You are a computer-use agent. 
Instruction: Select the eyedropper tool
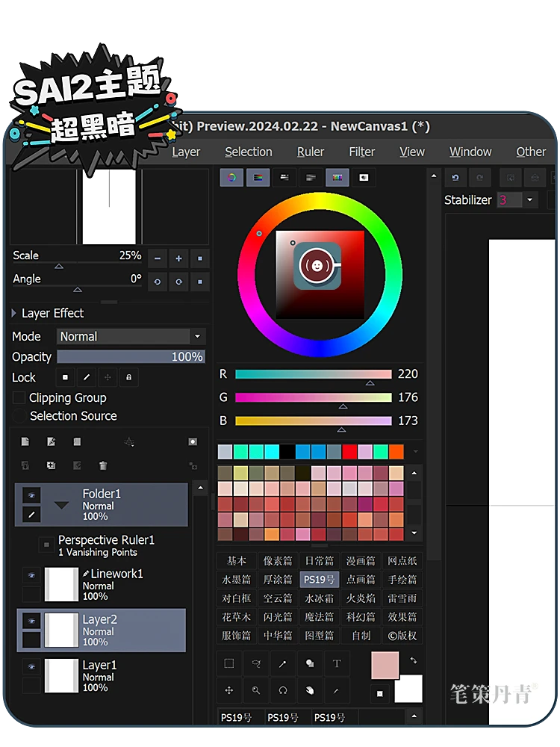[337, 689]
